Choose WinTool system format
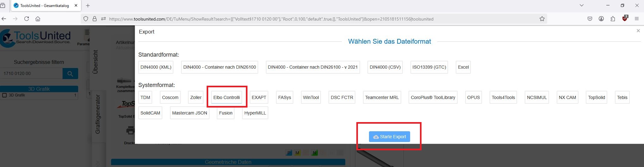The image size is (644, 167). click(x=311, y=97)
